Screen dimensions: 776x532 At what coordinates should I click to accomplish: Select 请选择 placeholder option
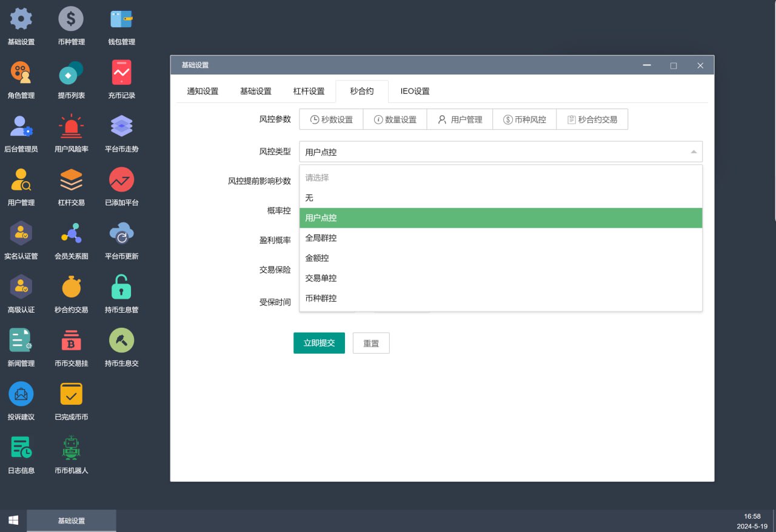point(501,178)
